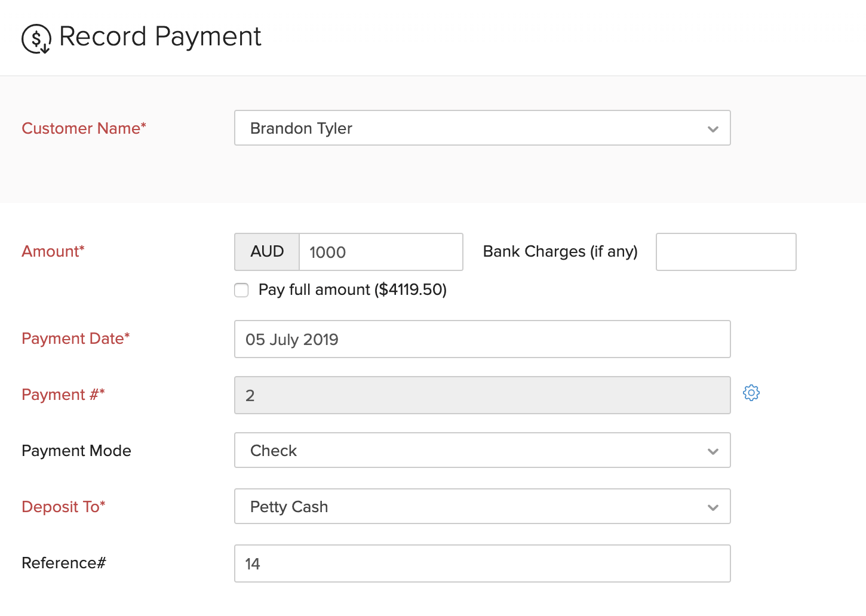Click the Reference# label
This screenshot has height=616, width=866.
[x=64, y=563]
